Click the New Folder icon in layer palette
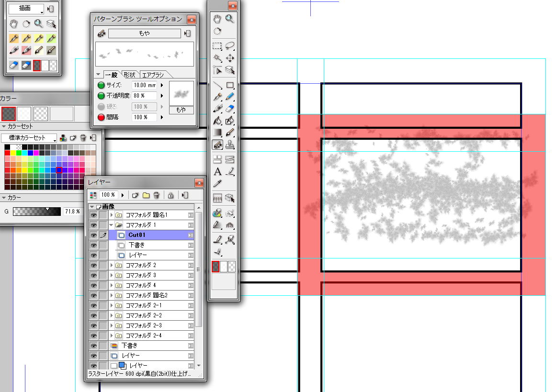 click(146, 195)
